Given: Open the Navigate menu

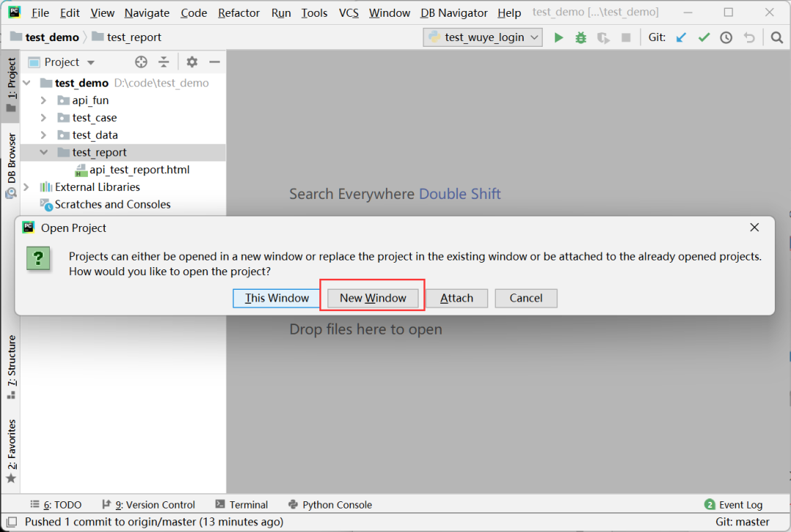Looking at the screenshot, I should [146, 12].
